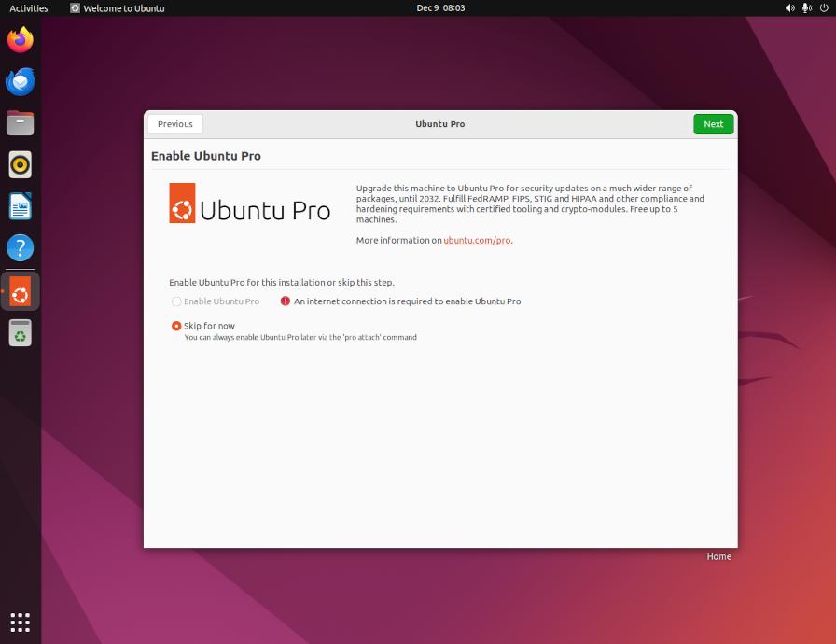This screenshot has height=644, width=836.
Task: Click the internet connection required message
Action: (408, 301)
